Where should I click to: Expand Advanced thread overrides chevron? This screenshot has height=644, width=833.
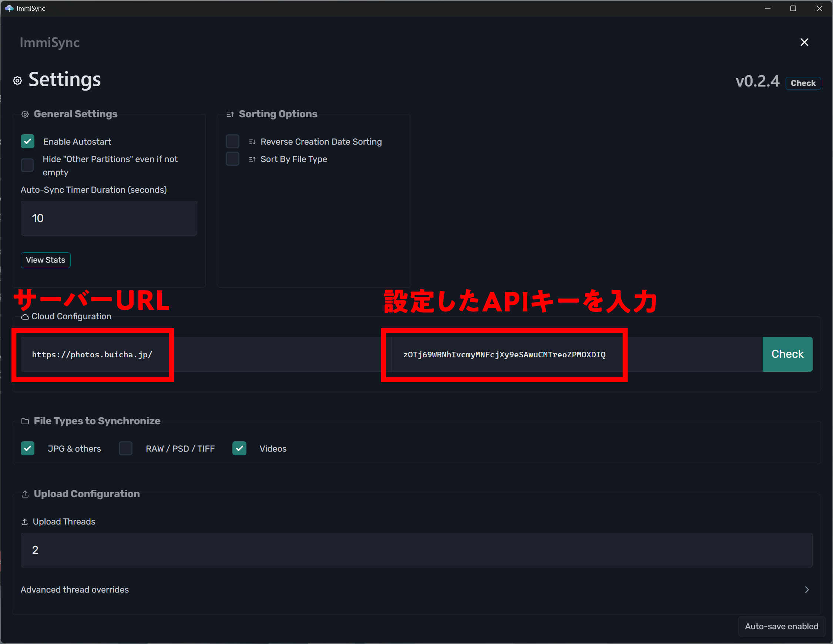(x=806, y=590)
